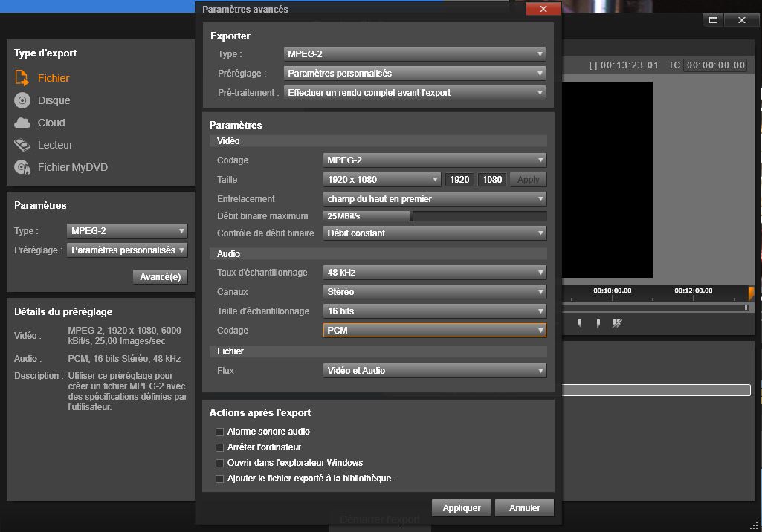The width and height of the screenshot is (762, 532).
Task: Click the black video preview area
Action: point(607,180)
